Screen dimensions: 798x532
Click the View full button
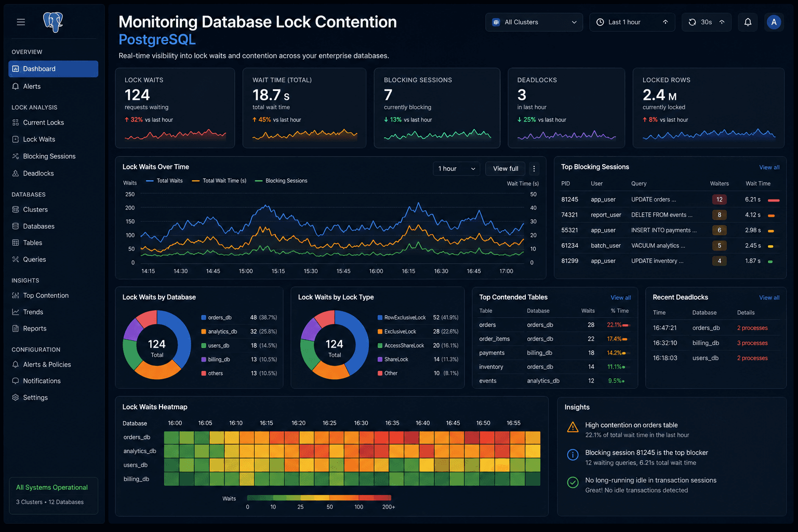[x=506, y=168]
